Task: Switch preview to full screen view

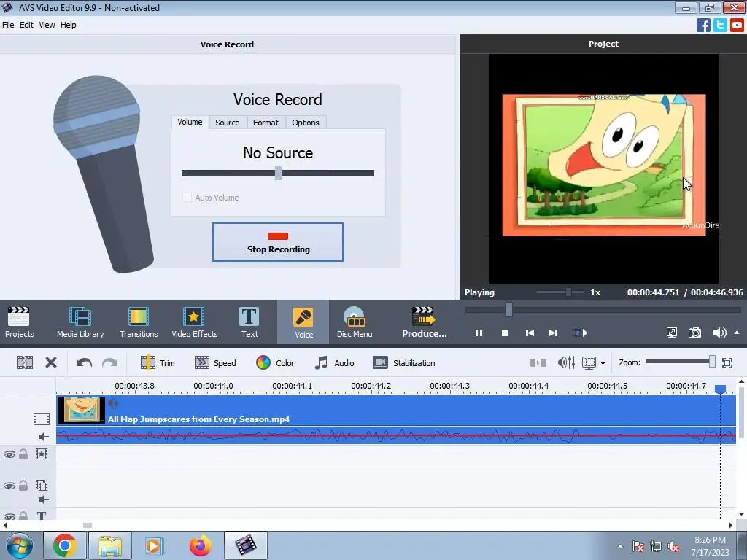Action: [672, 332]
